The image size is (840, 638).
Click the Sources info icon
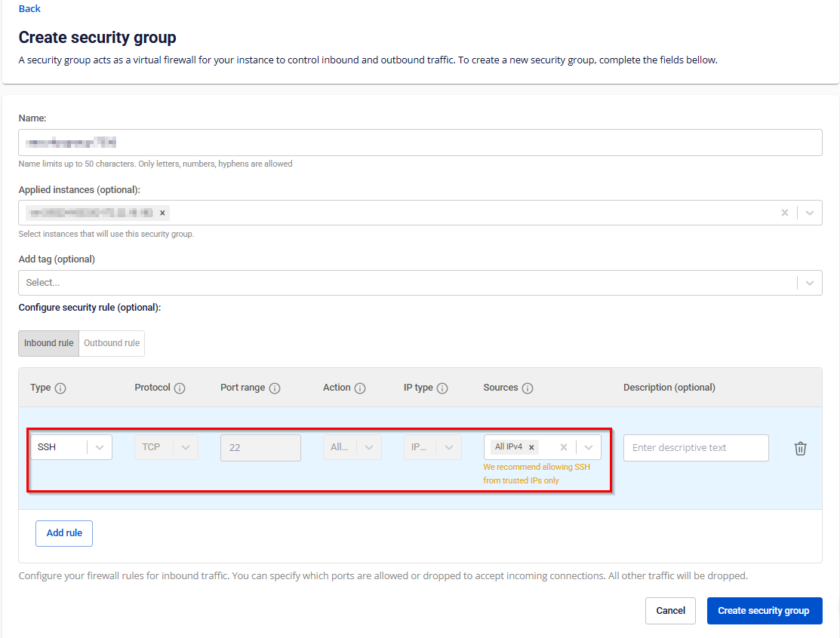(x=528, y=388)
